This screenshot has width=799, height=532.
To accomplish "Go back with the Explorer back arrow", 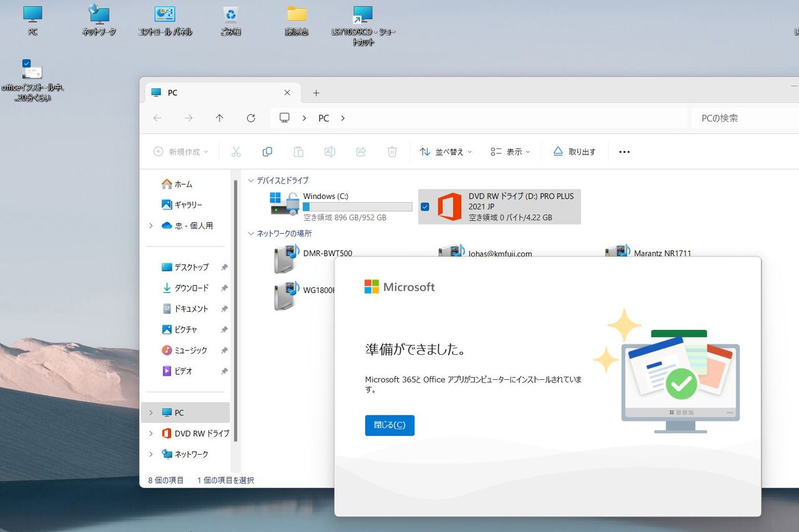I will (x=157, y=118).
